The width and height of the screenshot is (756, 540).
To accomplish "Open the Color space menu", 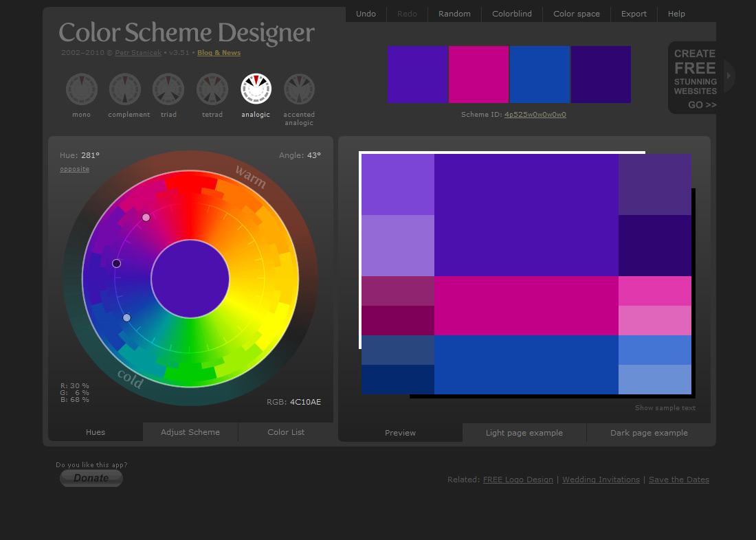I will tap(577, 14).
